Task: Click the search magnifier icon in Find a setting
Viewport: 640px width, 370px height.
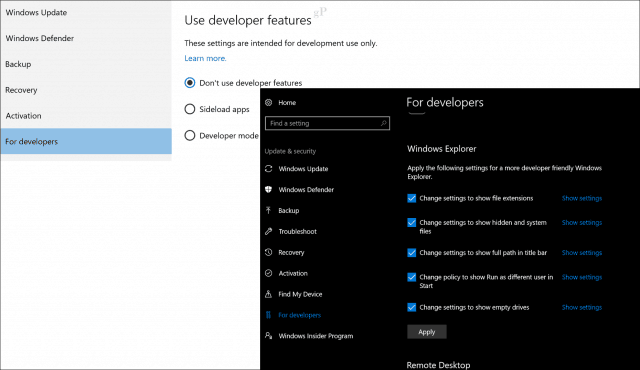Action: click(383, 123)
